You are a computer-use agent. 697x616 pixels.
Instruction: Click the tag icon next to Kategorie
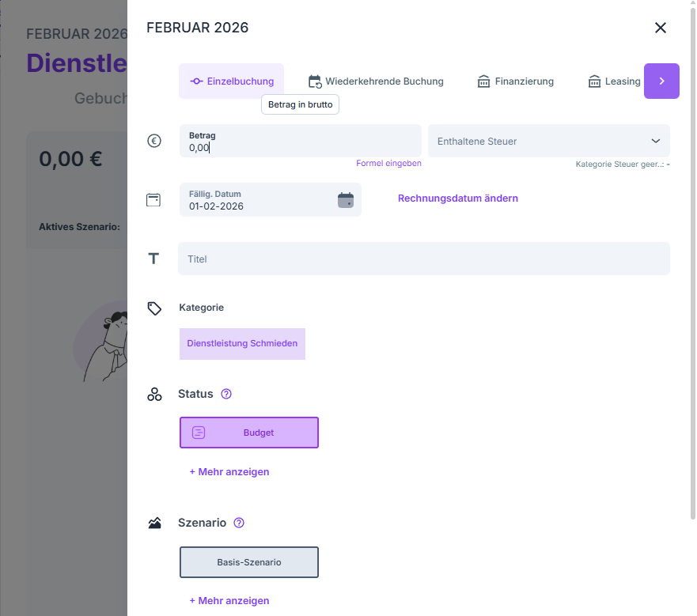[x=154, y=308]
